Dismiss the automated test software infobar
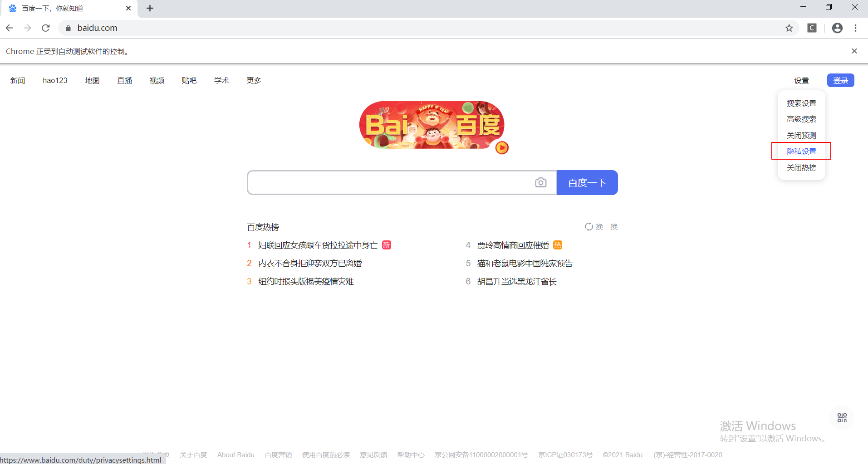 pos(854,51)
